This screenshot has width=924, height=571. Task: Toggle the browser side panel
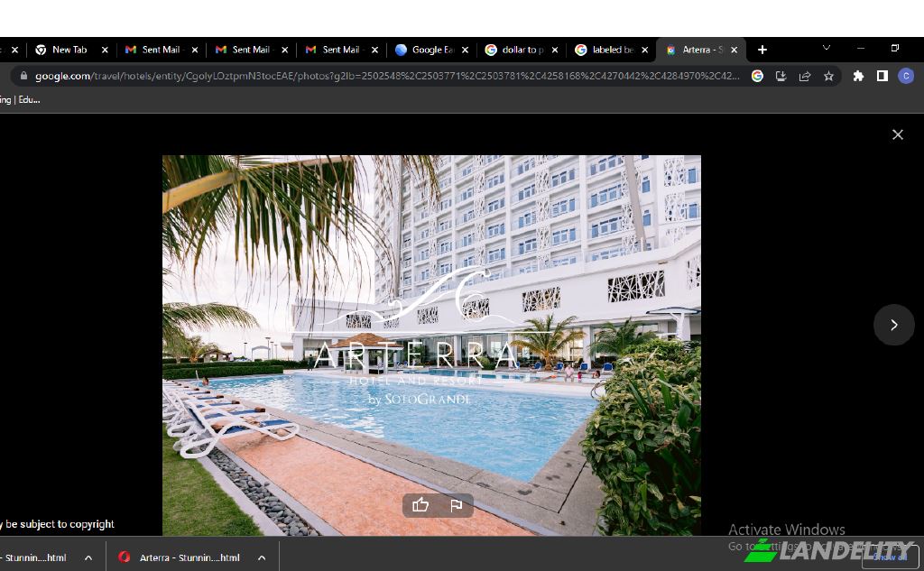pos(882,77)
